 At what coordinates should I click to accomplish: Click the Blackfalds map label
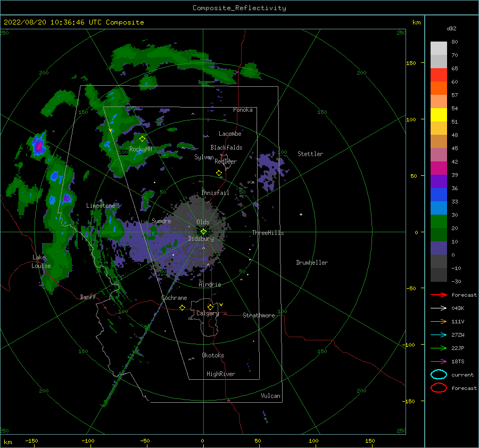[226, 148]
